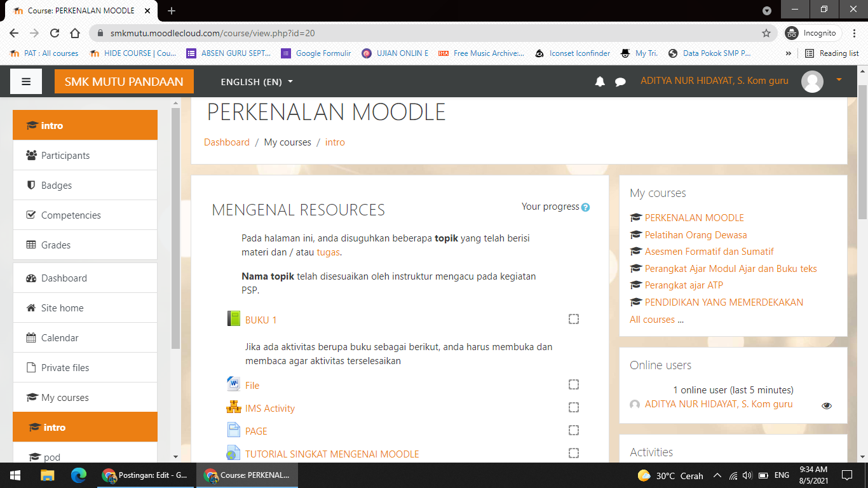
Task: Open Badges in the side menu
Action: [x=85, y=185]
